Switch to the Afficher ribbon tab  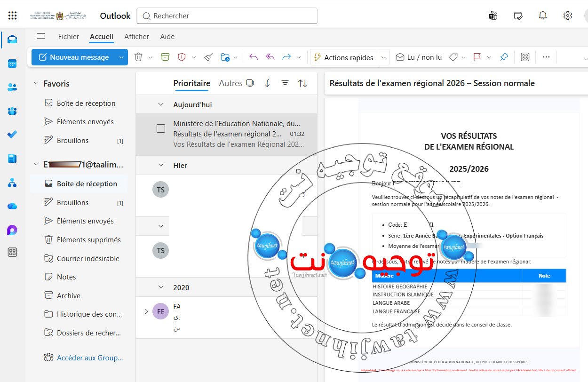coord(136,36)
